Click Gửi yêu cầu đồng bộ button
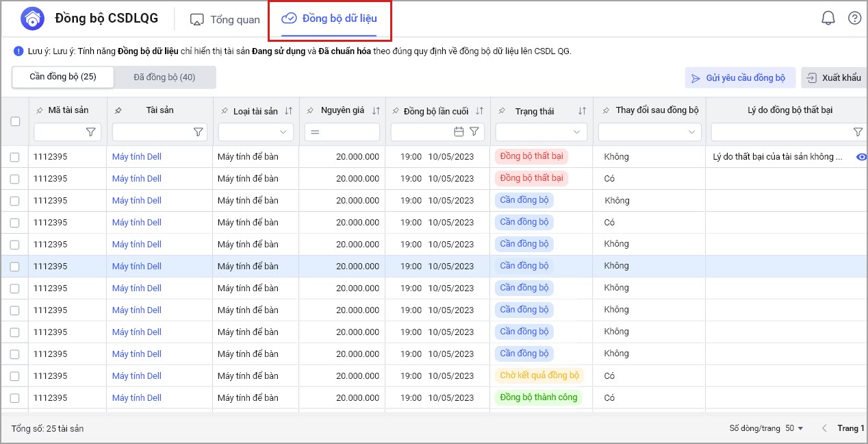The width and height of the screenshot is (868, 444). click(739, 78)
